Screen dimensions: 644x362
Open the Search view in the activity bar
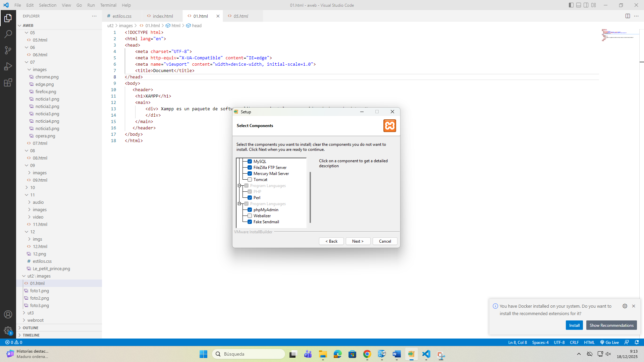[x=8, y=34]
